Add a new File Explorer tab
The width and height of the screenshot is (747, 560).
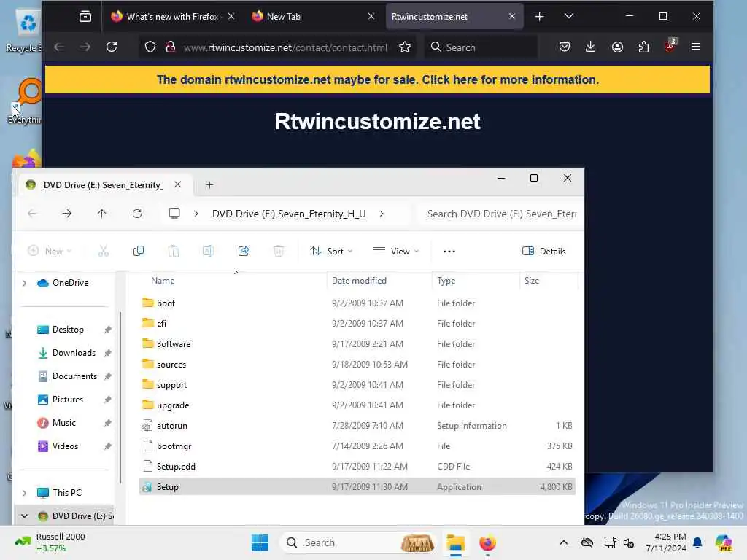(x=209, y=184)
